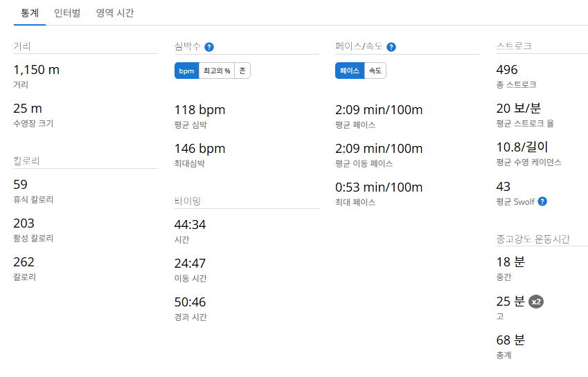Click the 1,150 m distance value
588x377 pixels.
[37, 70]
